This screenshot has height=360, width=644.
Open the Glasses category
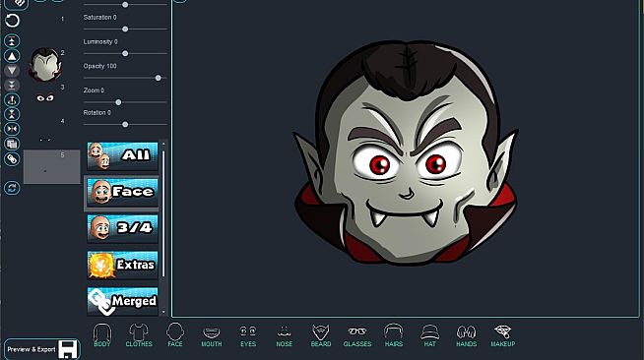click(357, 335)
